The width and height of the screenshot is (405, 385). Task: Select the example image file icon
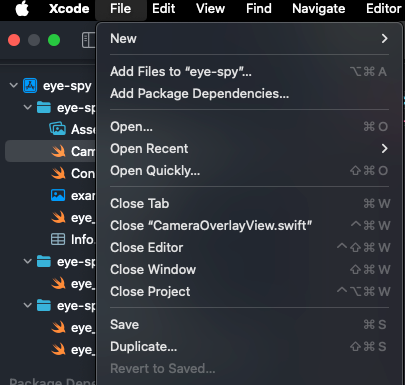click(x=58, y=195)
